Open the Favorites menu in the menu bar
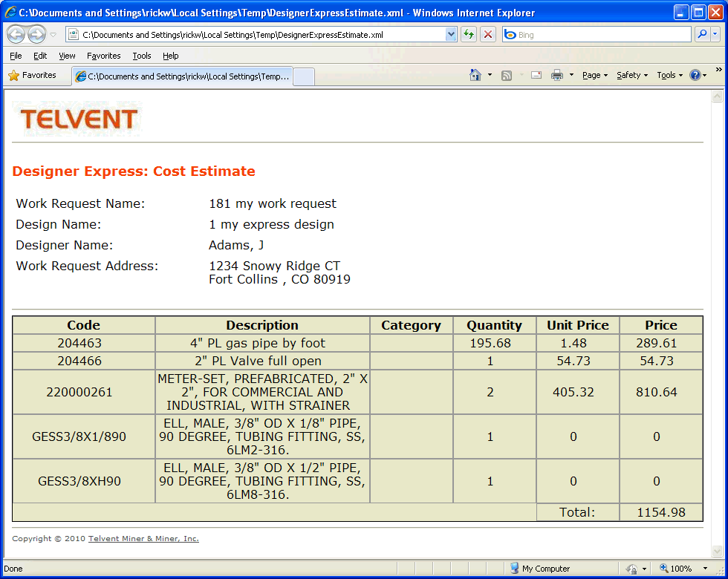 coord(103,56)
